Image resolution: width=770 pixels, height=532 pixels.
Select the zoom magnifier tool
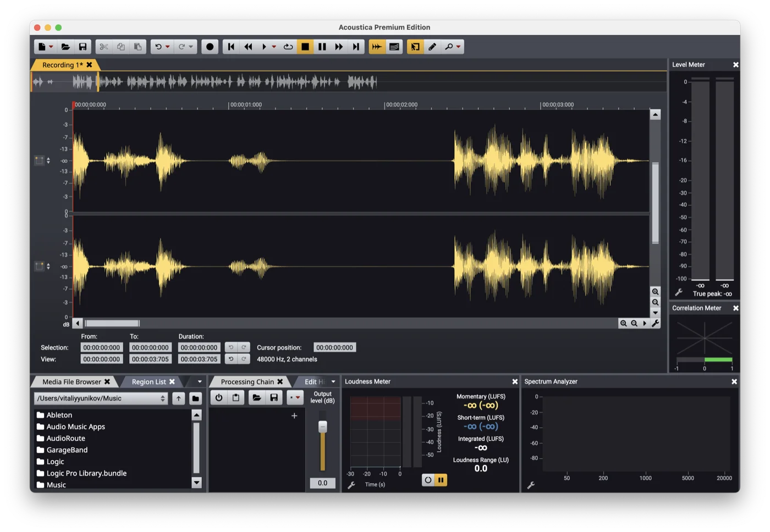coord(449,47)
